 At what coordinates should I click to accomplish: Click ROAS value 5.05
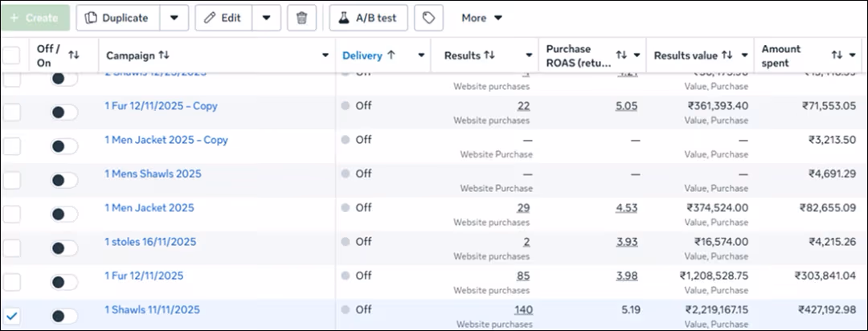(x=627, y=106)
